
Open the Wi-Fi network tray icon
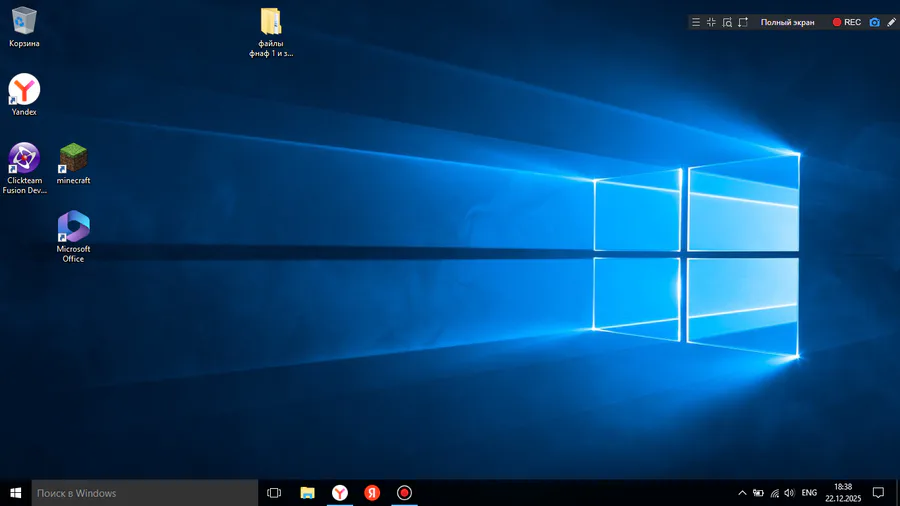pyautogui.click(x=774, y=493)
